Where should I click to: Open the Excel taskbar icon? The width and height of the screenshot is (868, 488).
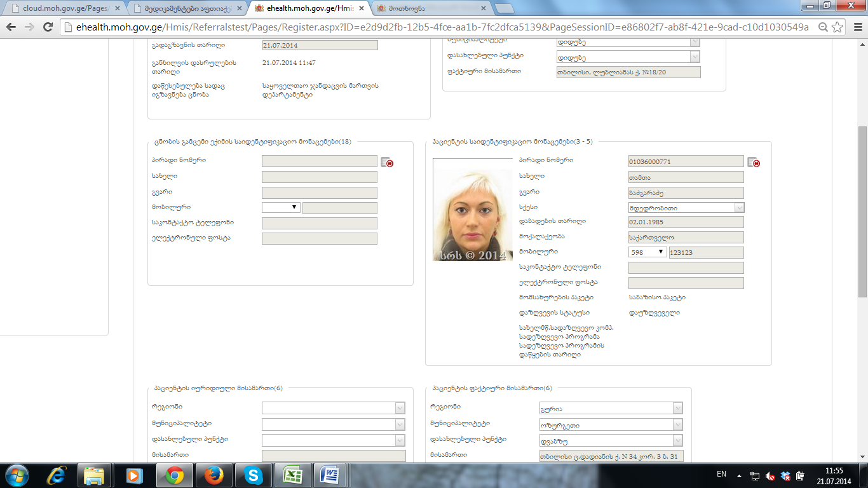pos(292,475)
